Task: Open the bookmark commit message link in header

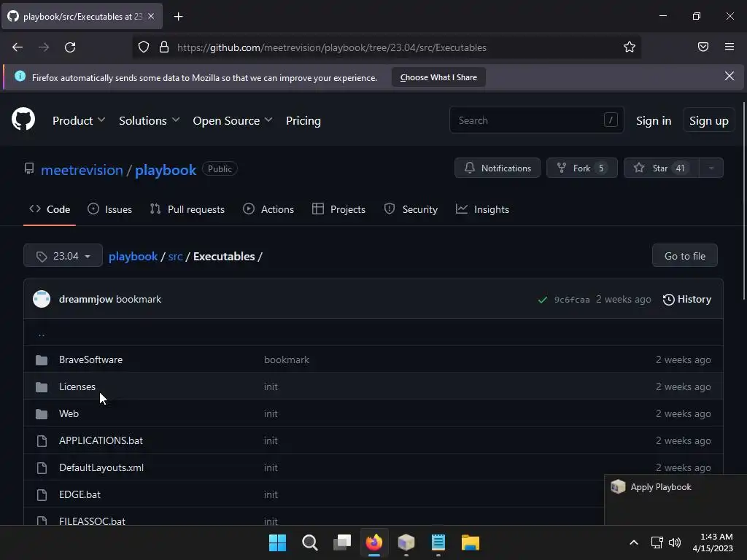Action: click(139, 299)
